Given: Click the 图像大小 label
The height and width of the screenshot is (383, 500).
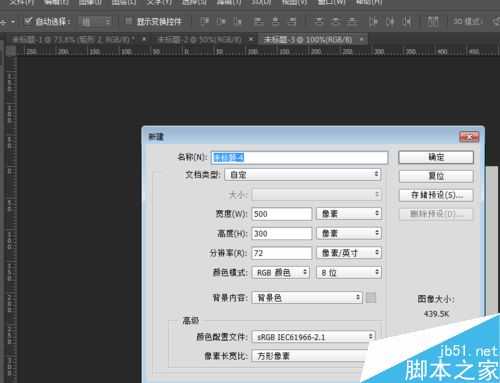Looking at the screenshot, I should pyautogui.click(x=436, y=299).
